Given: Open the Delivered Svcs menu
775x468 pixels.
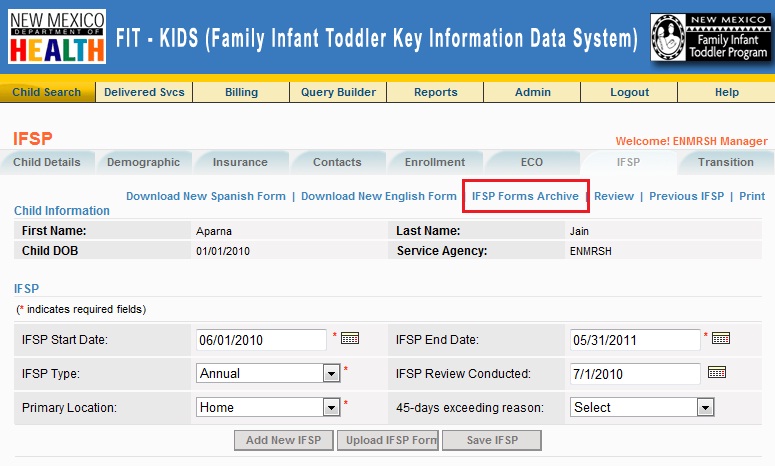Looking at the screenshot, I should pos(144,92).
